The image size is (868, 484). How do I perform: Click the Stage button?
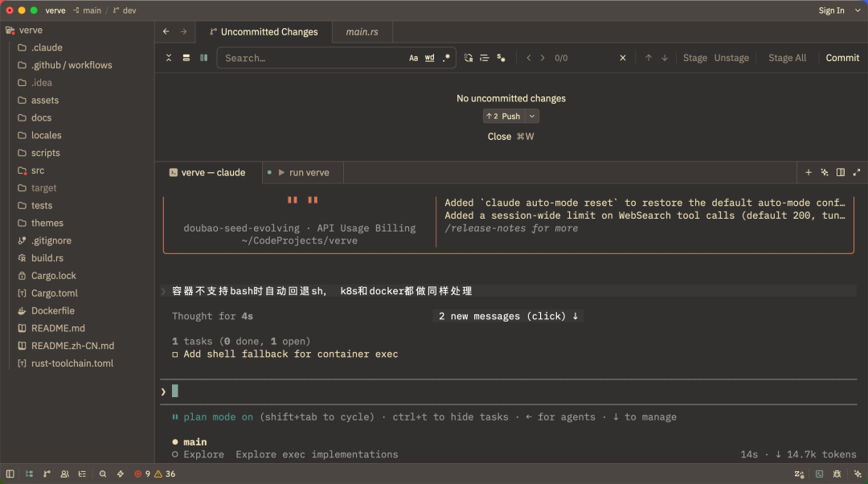(x=694, y=58)
